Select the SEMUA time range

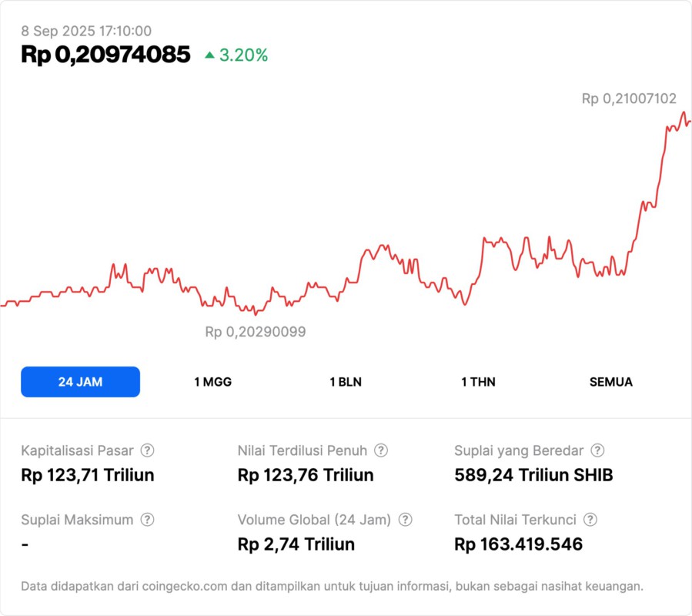point(611,382)
